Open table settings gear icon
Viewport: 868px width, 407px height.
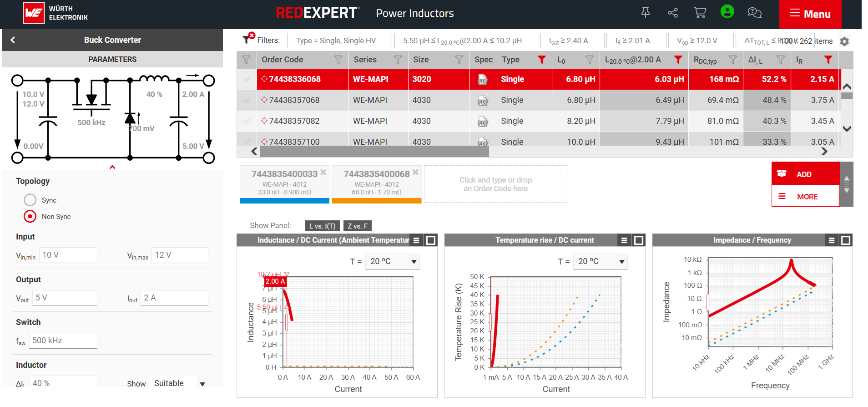(844, 41)
